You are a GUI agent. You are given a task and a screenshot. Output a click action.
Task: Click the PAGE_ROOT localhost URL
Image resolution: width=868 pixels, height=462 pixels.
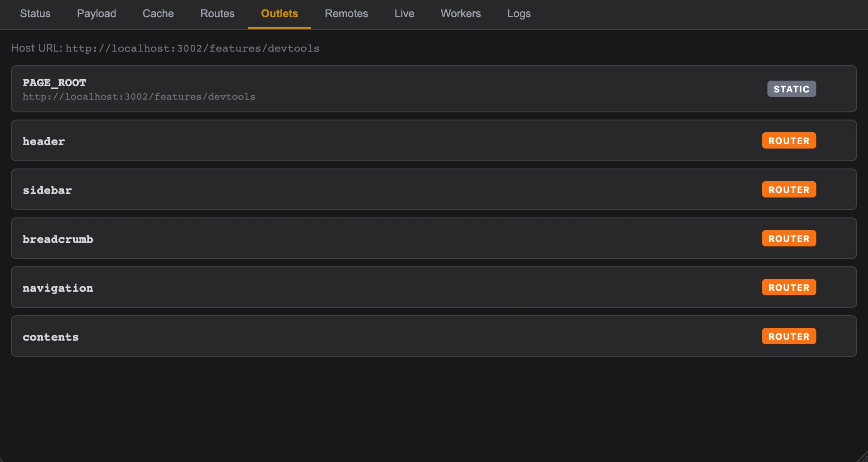(139, 97)
